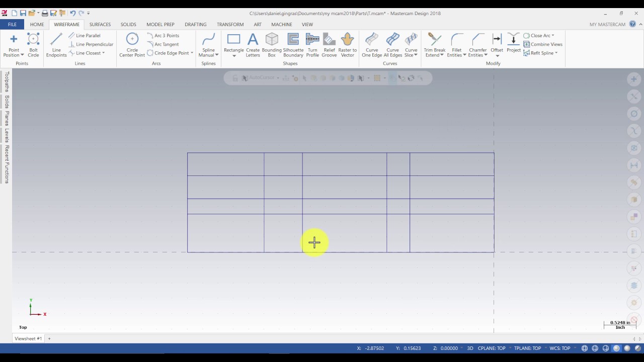Switch to the HOME ribbon tab

pos(37,24)
